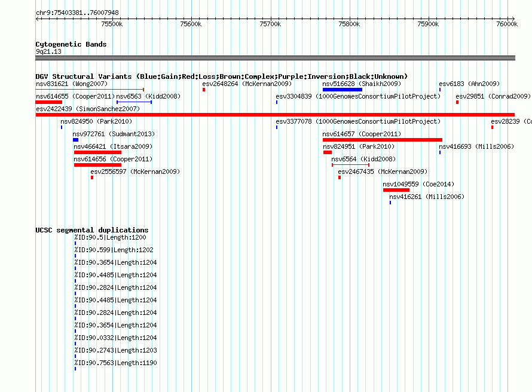
Task: Click the red nsv466421 loss bar
Action: coord(97,152)
